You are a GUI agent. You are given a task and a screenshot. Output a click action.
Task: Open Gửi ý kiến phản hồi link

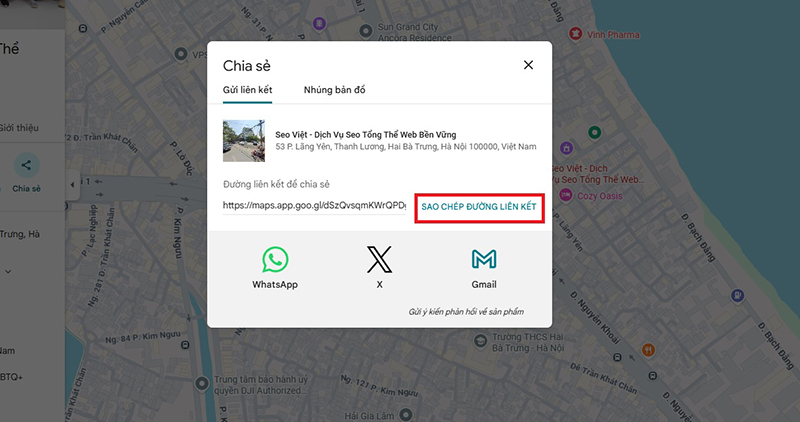466,312
